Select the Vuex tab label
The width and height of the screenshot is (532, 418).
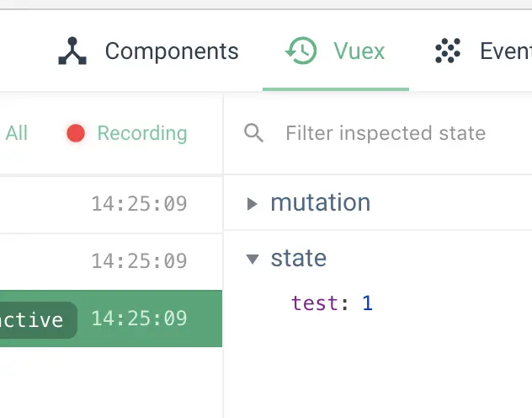tap(359, 51)
